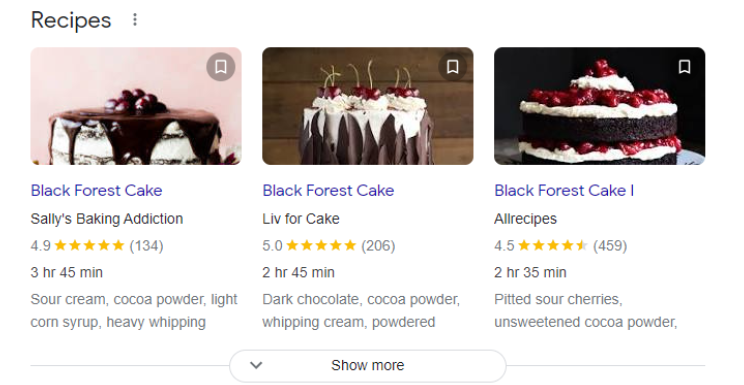Open the Black Forest Cake I link
Viewport: 744px width, 385px height.
564,191
